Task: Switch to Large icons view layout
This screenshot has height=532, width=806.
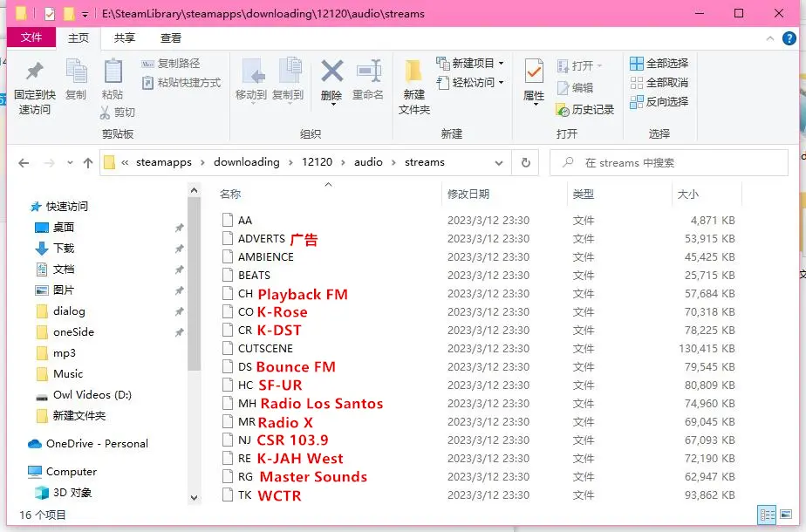Action: (x=785, y=515)
